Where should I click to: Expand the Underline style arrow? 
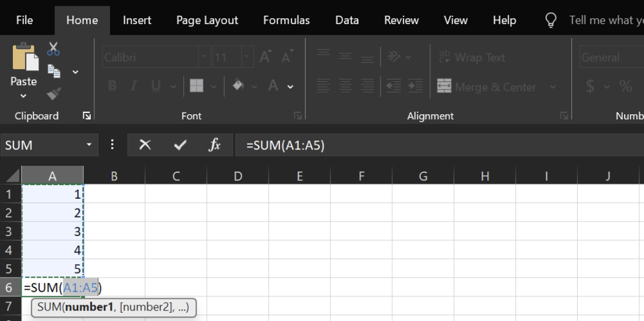(173, 87)
